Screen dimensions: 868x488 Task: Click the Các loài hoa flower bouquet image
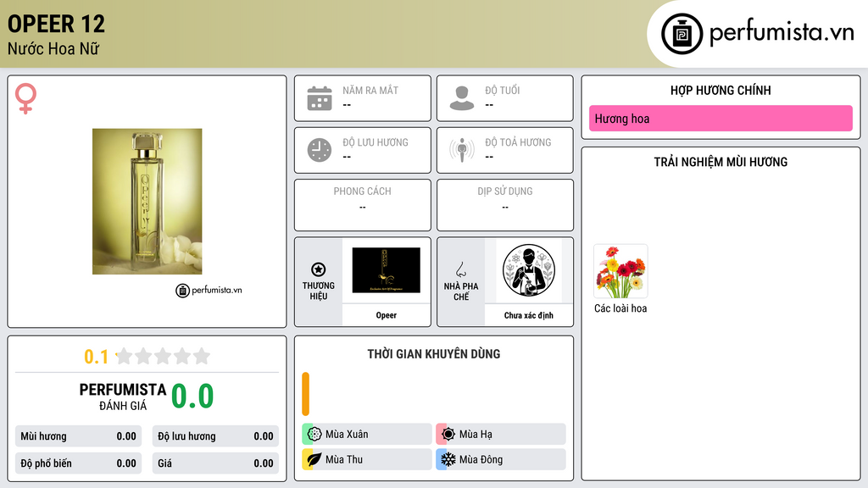tap(620, 272)
